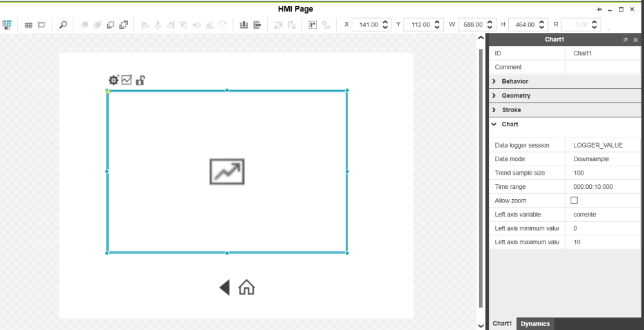Edit Left axis minimum value 0
The image size is (644, 330).
pyautogui.click(x=603, y=228)
